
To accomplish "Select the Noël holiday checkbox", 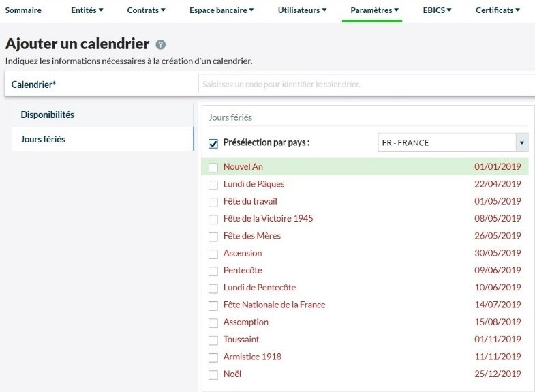I will pos(213,374).
